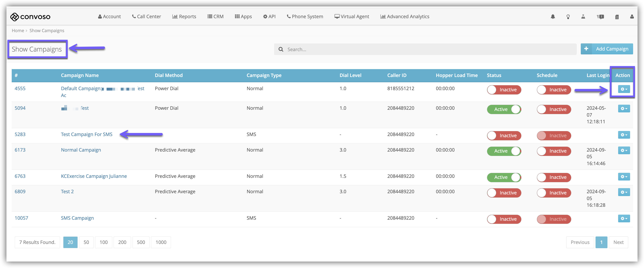Expand gear action menu for KCExercise campaign

coord(624,177)
